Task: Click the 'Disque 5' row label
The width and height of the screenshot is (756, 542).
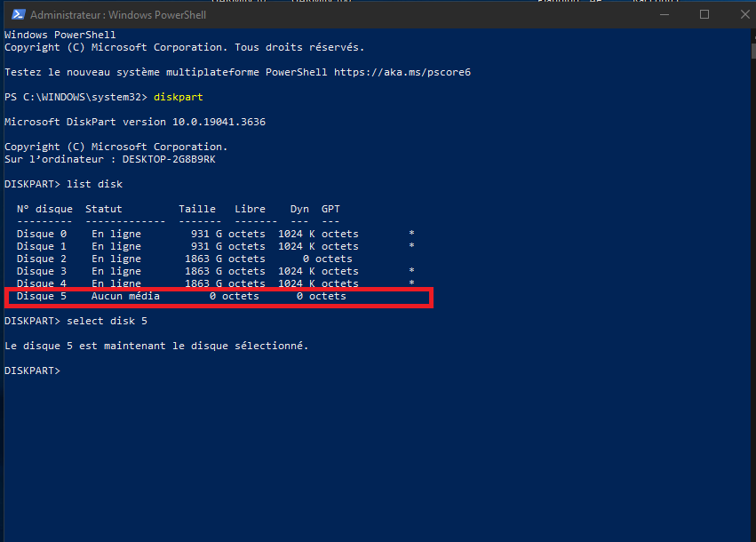Action: coord(42,296)
